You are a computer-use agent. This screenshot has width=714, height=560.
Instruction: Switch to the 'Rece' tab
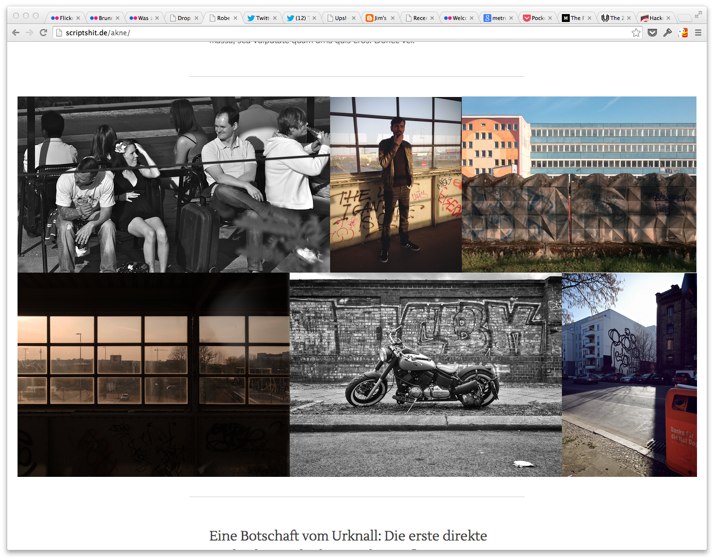pos(418,18)
